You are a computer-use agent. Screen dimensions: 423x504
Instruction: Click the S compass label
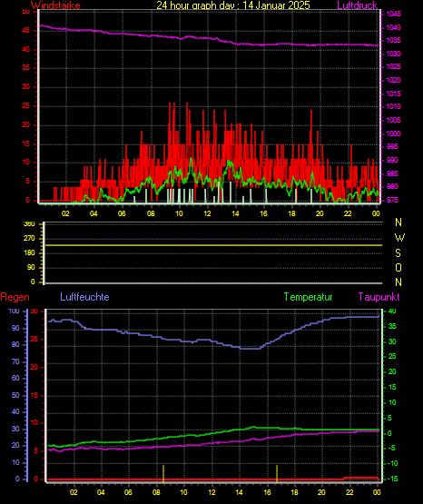click(x=398, y=253)
